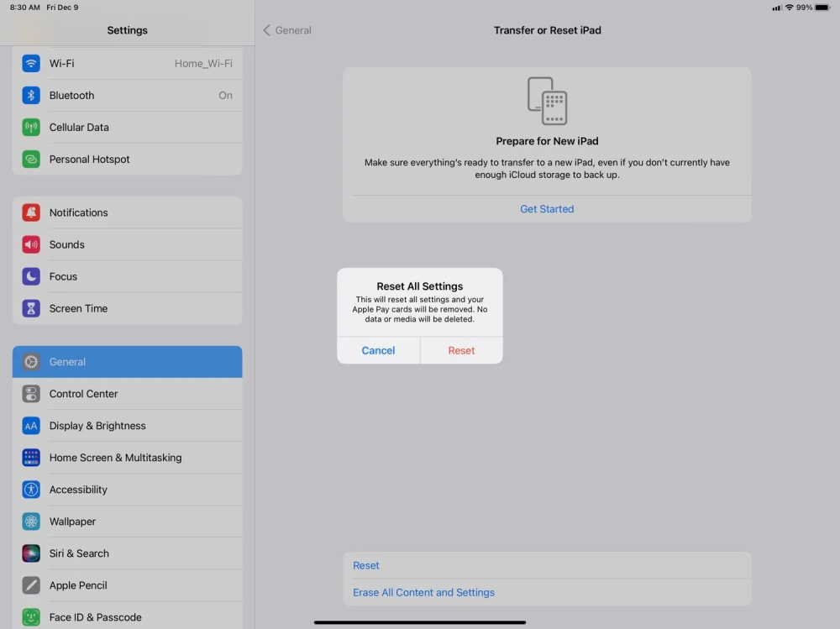Click the Accessibility icon

click(31, 490)
